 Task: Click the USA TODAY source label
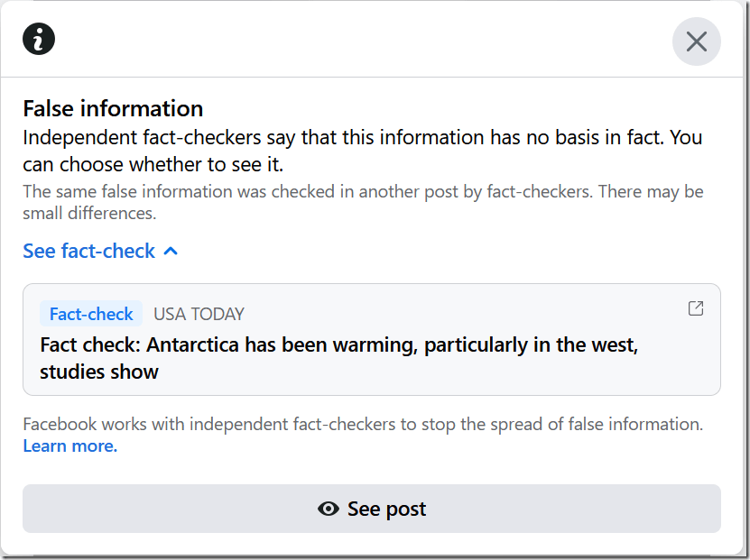(199, 314)
